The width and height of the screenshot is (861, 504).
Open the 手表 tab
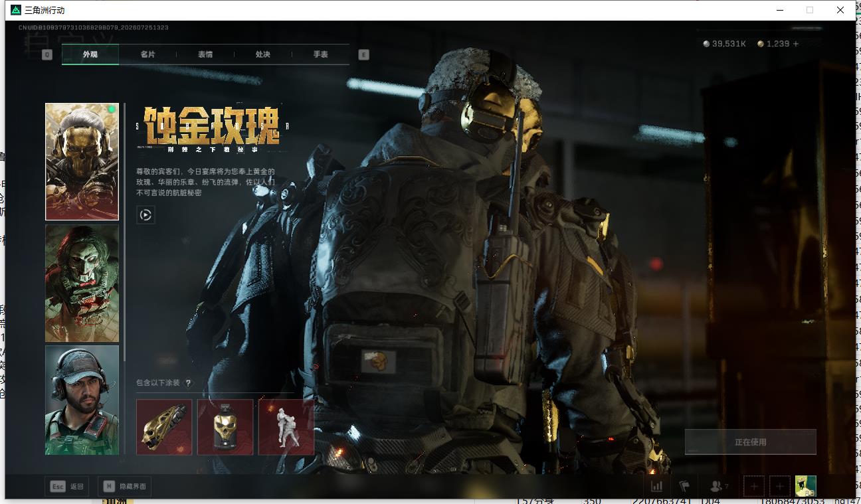coord(321,54)
